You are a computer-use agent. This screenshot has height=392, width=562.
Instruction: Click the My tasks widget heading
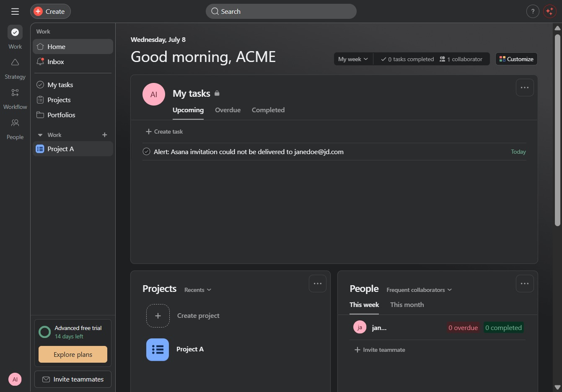point(192,93)
